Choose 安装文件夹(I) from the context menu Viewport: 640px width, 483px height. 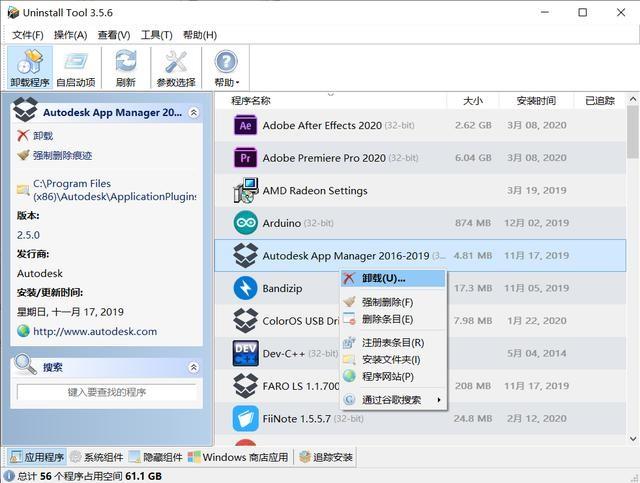(393, 359)
